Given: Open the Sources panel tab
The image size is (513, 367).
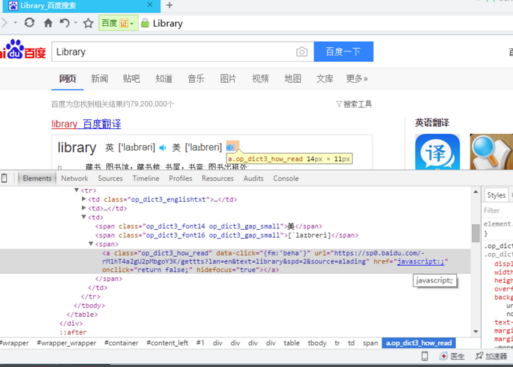Looking at the screenshot, I should [110, 178].
